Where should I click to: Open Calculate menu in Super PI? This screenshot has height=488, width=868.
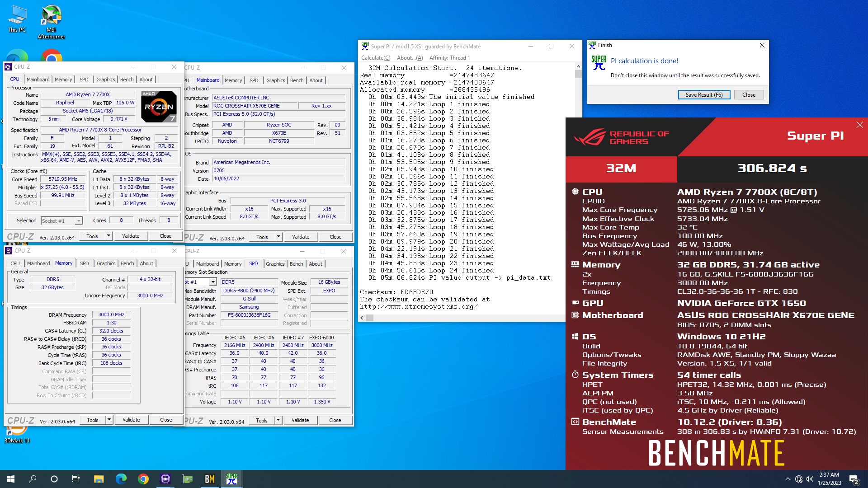tap(376, 58)
